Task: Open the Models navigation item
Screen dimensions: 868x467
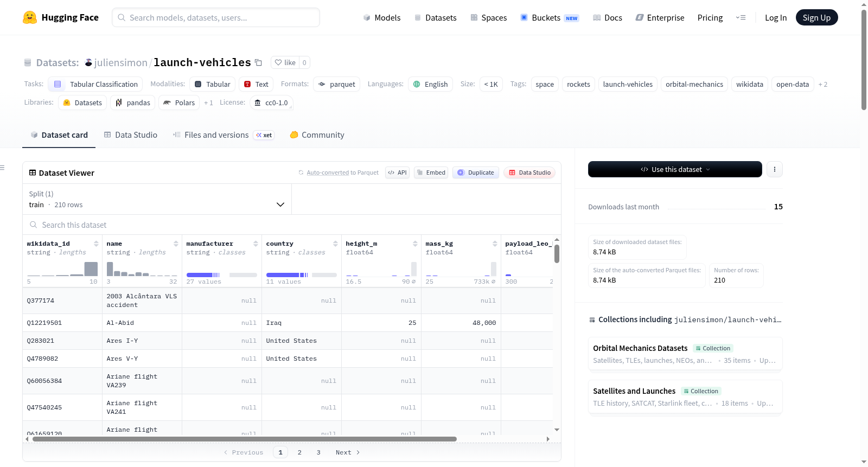Action: click(x=382, y=17)
